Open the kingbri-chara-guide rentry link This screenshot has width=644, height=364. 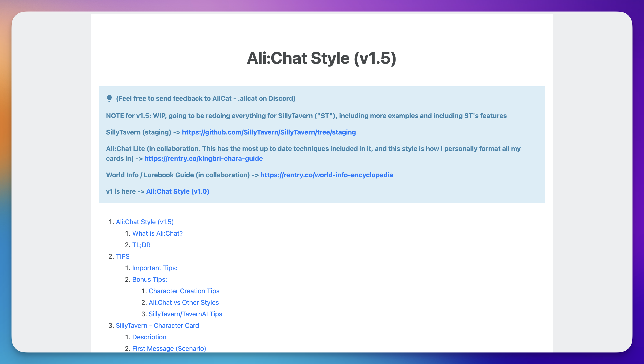pyautogui.click(x=203, y=159)
